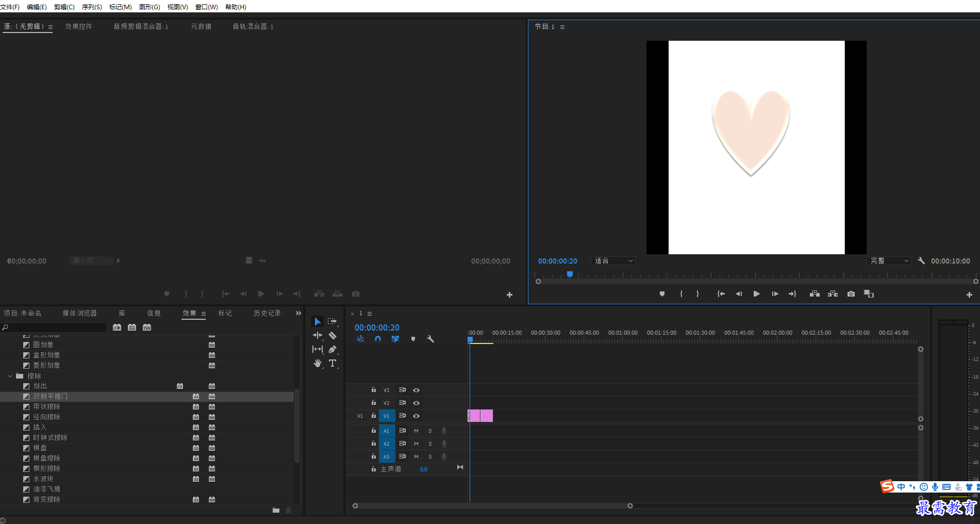The height and width of the screenshot is (524, 980).
Task: Select the Selection arrow tool
Action: coord(318,321)
